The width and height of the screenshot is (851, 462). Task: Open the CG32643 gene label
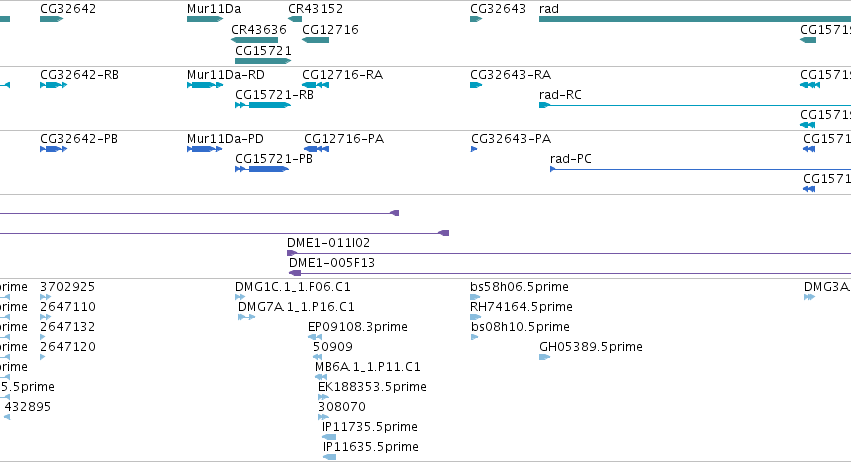[x=498, y=9]
